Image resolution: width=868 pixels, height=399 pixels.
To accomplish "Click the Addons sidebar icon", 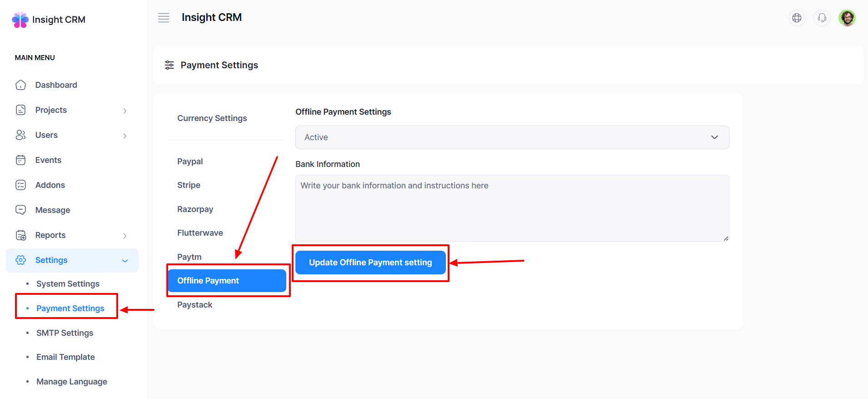I will click(x=21, y=185).
